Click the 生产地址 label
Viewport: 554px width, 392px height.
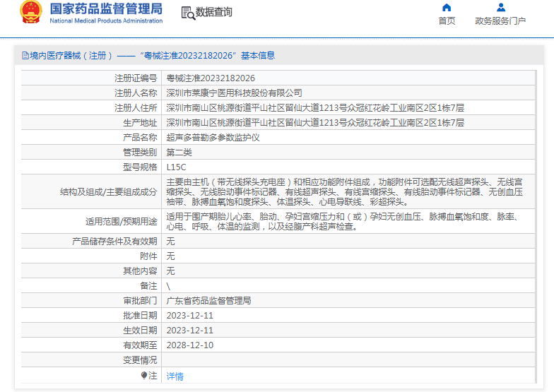(x=140, y=123)
